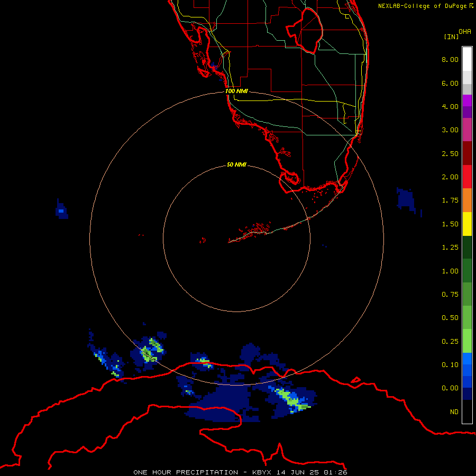Image resolution: width=476 pixels, height=476 pixels.
Task: Click the NEXLAB-College of DuPage credit text
Action: [425, 6]
